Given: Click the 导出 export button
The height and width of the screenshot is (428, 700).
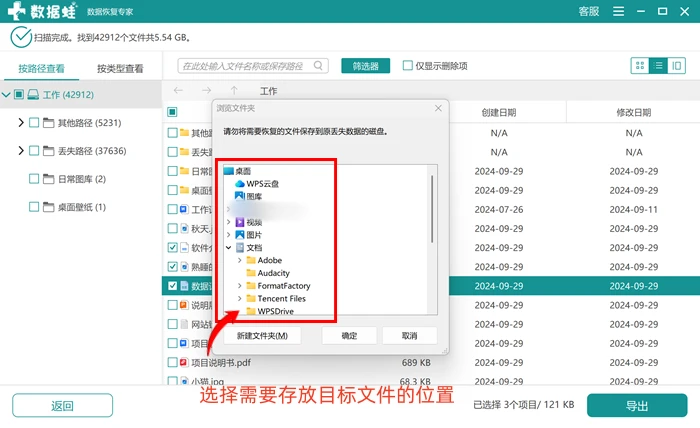Looking at the screenshot, I should pos(637,405).
